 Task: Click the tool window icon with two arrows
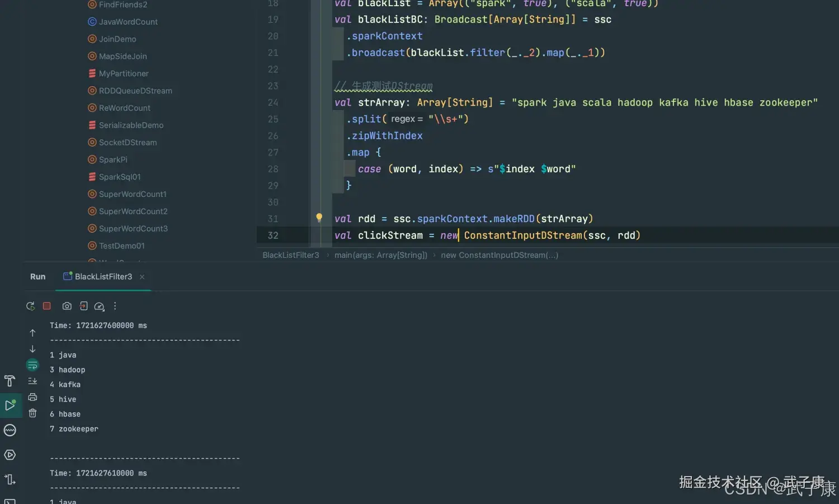(x=10, y=479)
